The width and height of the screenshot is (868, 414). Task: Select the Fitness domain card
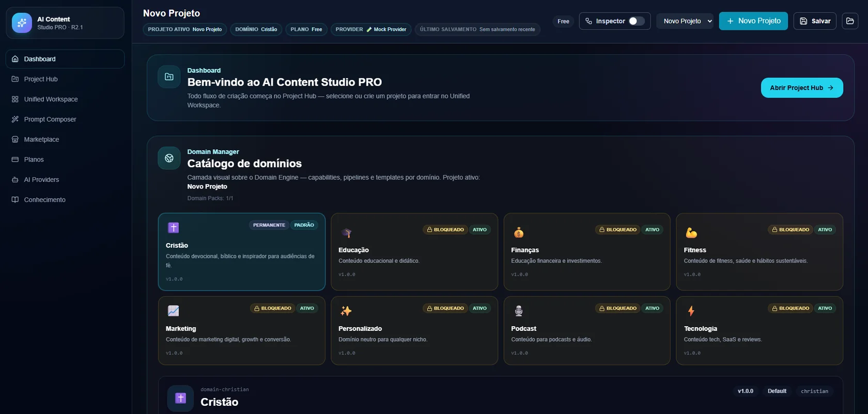coord(760,252)
